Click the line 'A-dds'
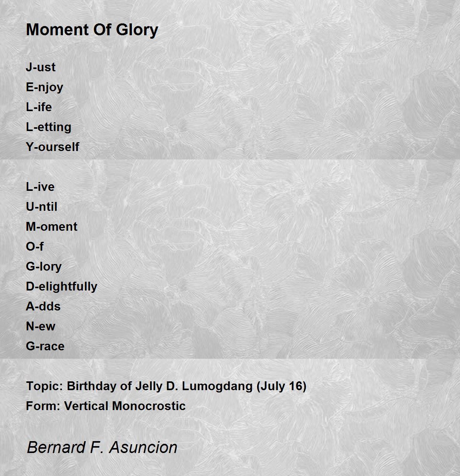The width and height of the screenshot is (460, 476). click(x=43, y=306)
